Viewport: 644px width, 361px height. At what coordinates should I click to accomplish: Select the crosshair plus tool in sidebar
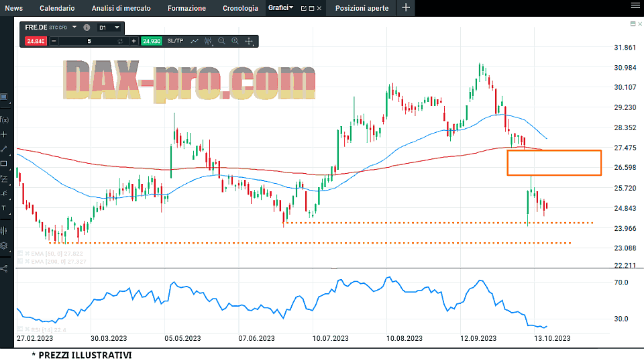[4, 134]
